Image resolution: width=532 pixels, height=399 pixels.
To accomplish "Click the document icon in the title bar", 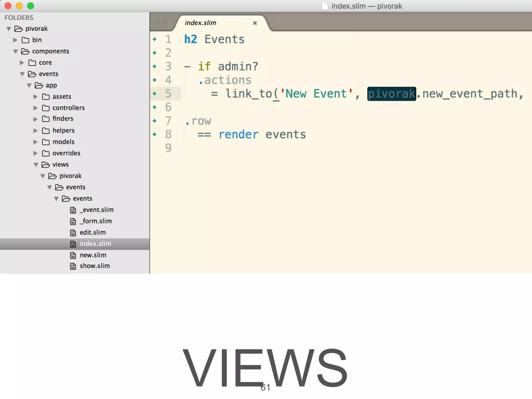I will click(325, 6).
